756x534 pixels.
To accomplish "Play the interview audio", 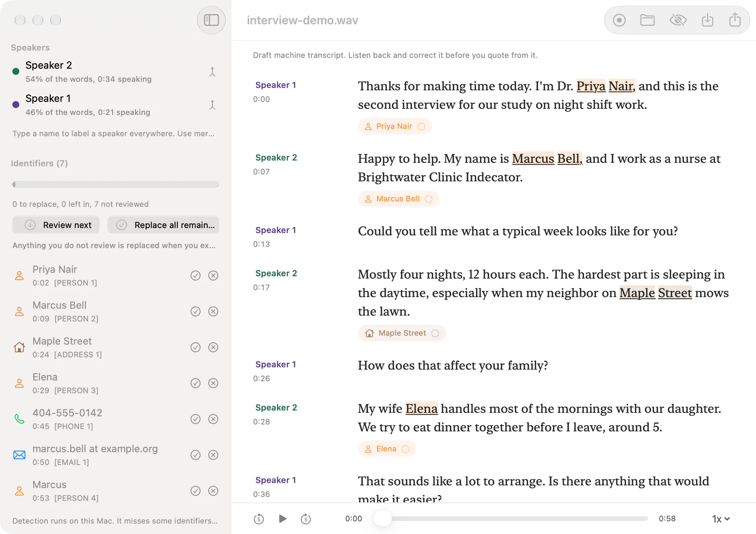I will coord(282,519).
